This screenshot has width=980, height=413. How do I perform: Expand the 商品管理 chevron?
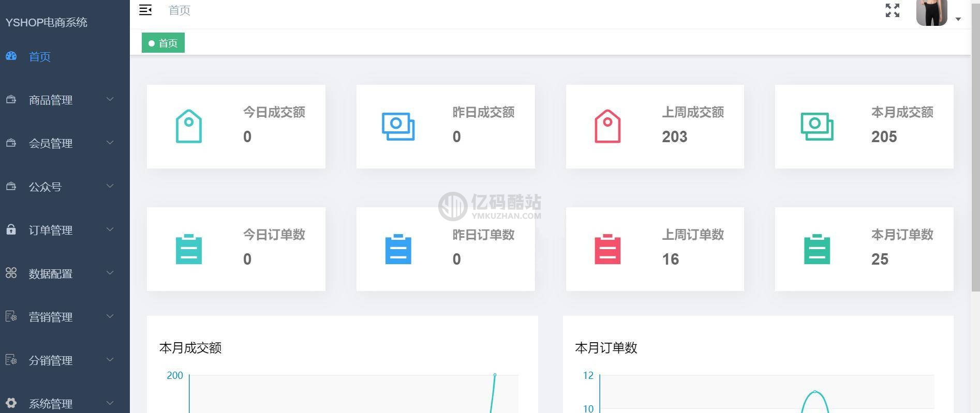[110, 99]
